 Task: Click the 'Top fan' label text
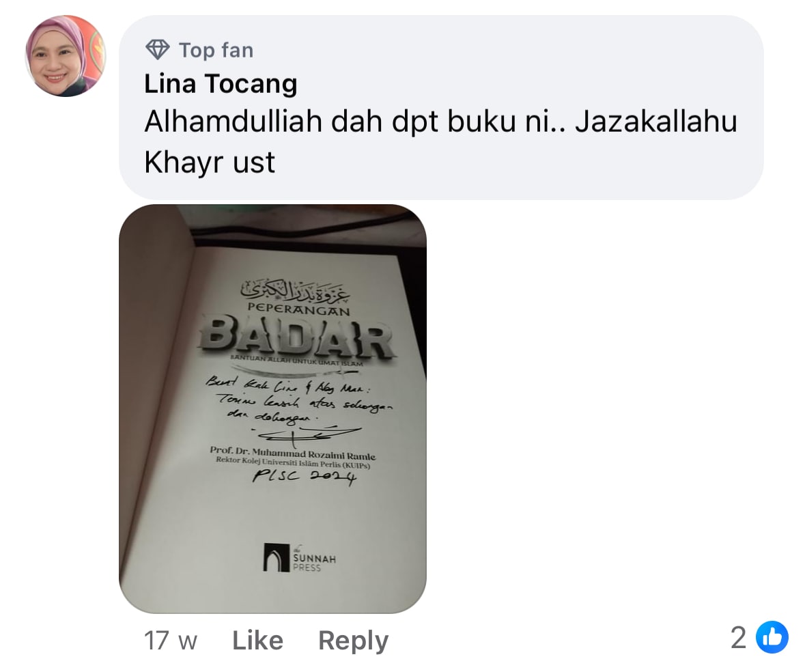pos(216,51)
